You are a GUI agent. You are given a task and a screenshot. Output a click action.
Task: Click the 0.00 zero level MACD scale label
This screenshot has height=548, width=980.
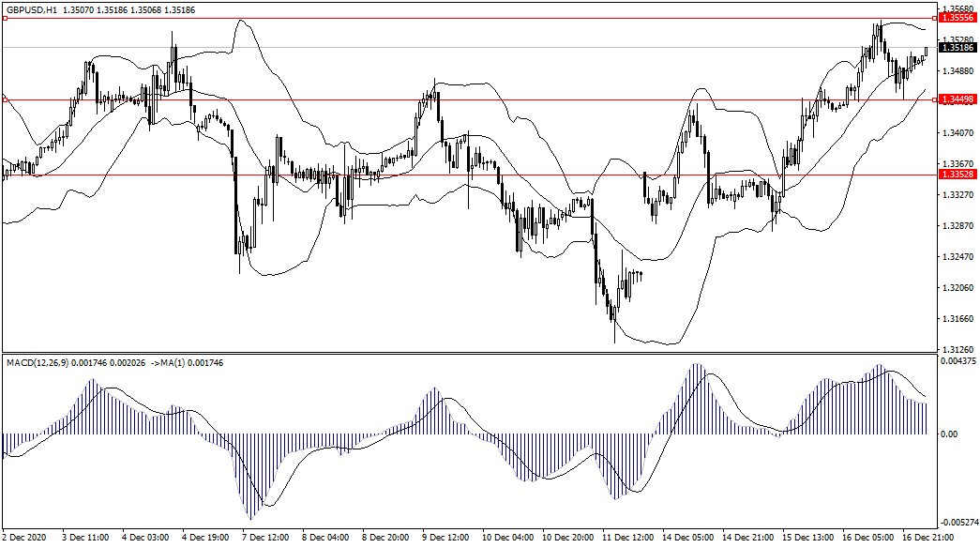[x=949, y=434]
